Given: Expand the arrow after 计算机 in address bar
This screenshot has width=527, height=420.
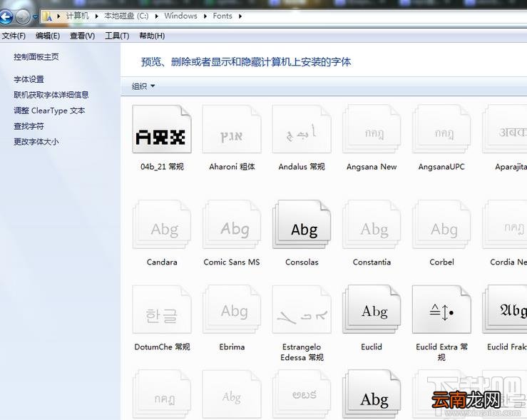Looking at the screenshot, I should point(96,16).
